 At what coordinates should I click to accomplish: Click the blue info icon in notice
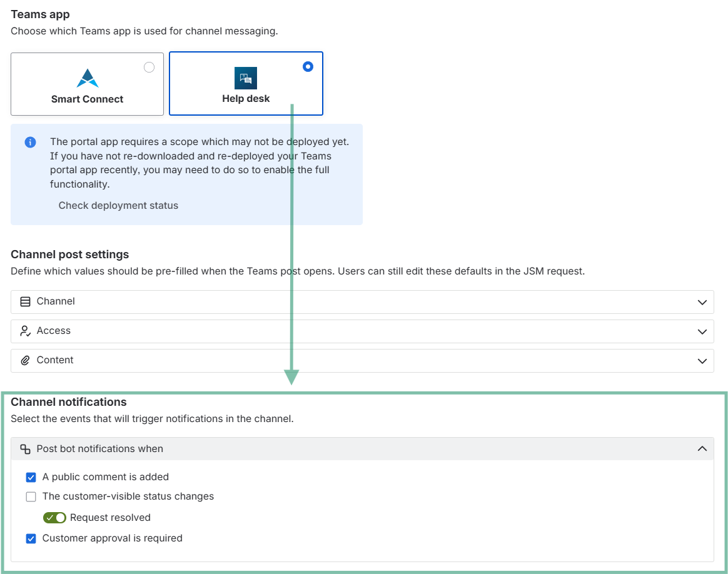point(30,142)
